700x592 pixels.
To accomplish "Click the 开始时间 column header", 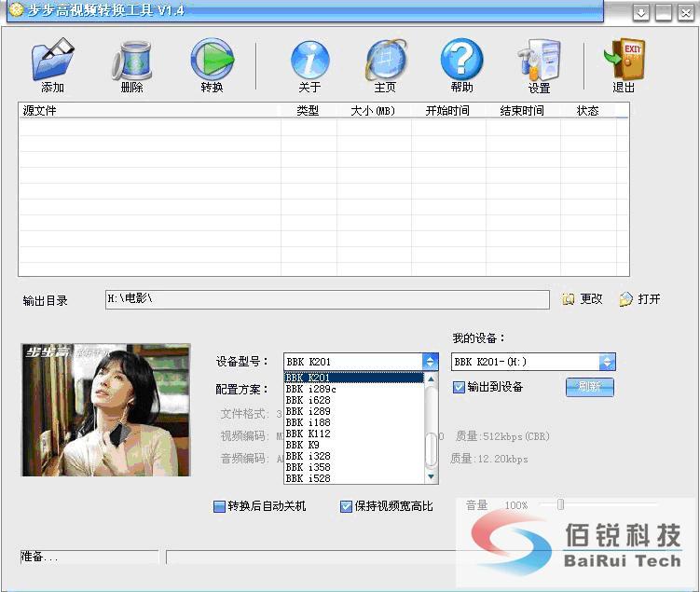I will (448, 111).
